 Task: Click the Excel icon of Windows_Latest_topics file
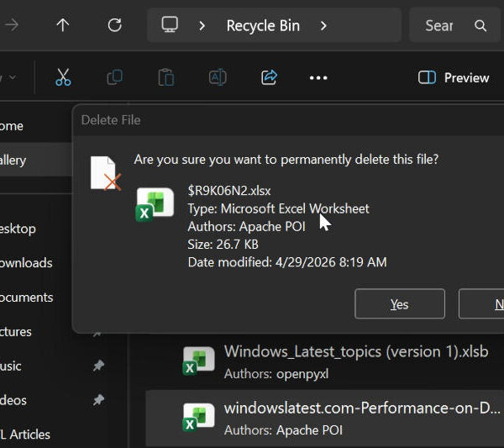click(198, 361)
